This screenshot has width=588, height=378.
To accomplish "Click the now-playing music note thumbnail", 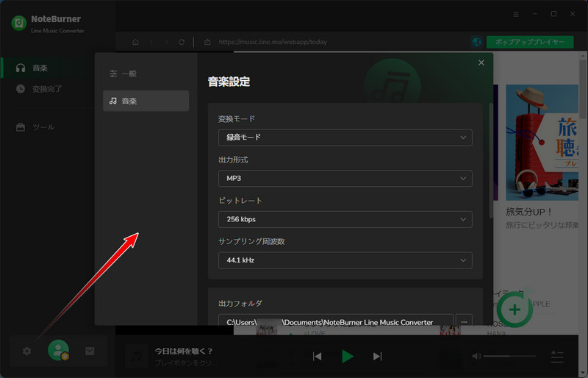I will [x=137, y=356].
